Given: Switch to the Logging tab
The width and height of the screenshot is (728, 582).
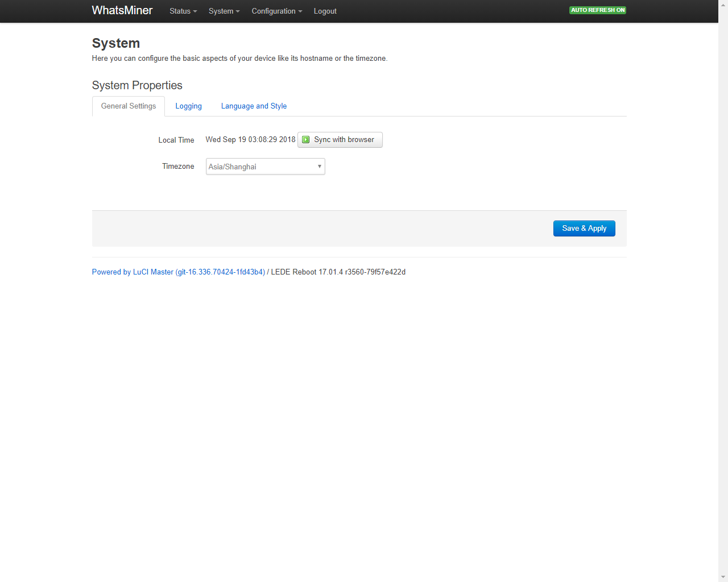Looking at the screenshot, I should [x=189, y=106].
